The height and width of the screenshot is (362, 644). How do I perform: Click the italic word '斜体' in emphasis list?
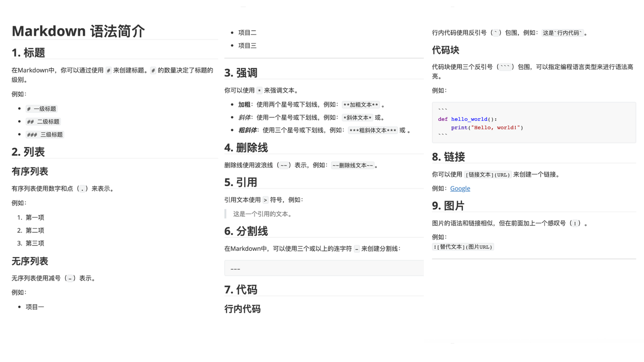click(x=244, y=118)
